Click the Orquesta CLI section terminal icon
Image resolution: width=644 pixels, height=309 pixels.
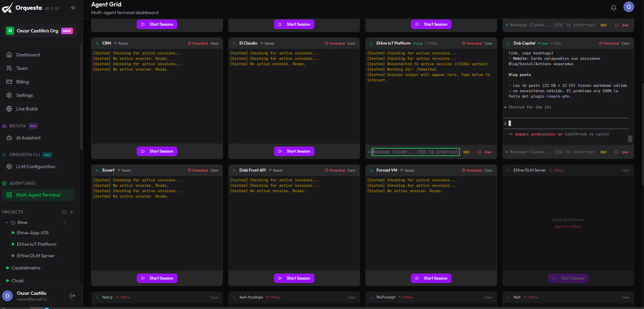(x=4, y=155)
